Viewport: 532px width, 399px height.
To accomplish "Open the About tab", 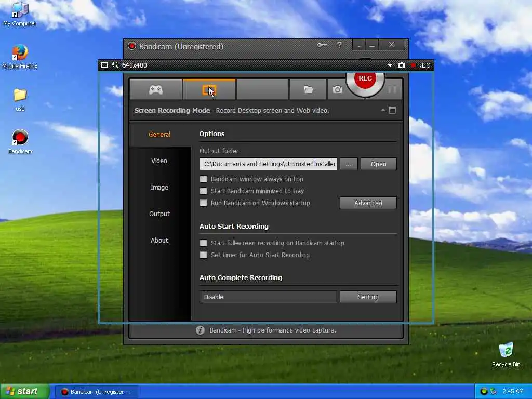I will pos(159,240).
